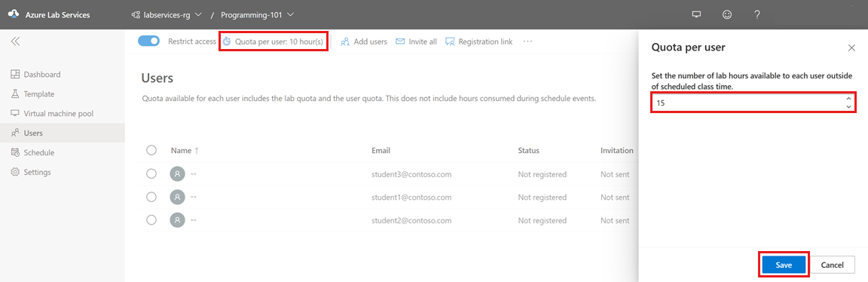The height and width of the screenshot is (282, 868).
Task: Click the monitor icon in header
Action: pyautogui.click(x=696, y=14)
